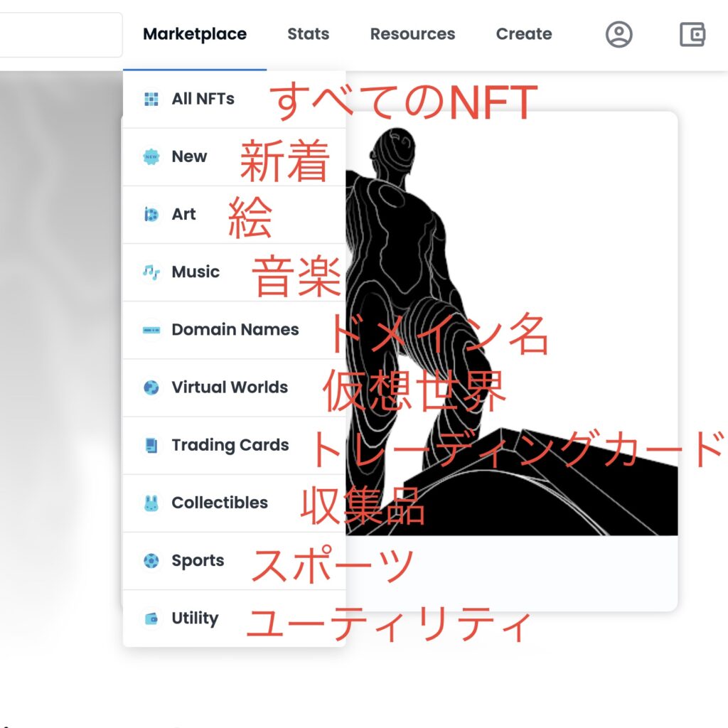Click the Collectibles bunny icon

click(x=151, y=503)
